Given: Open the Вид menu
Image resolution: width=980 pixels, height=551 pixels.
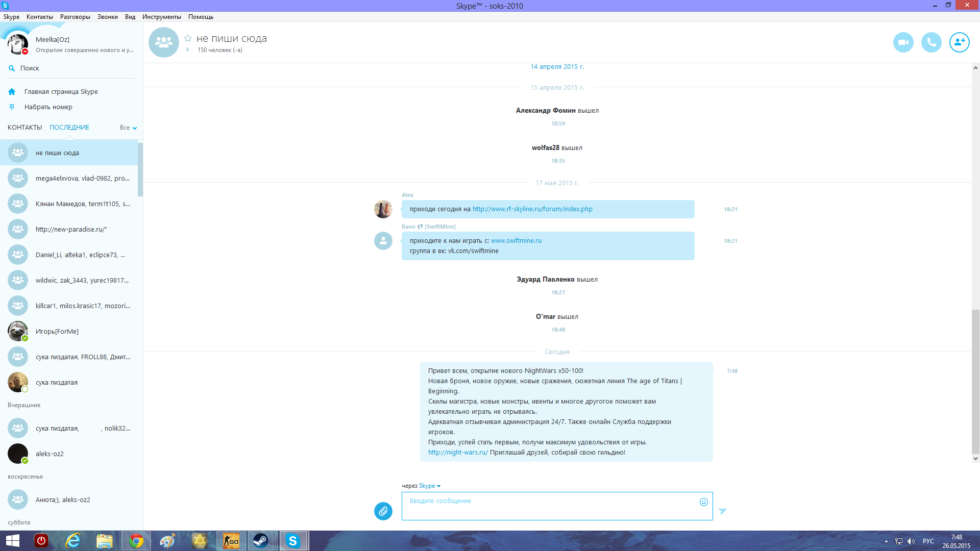Looking at the screenshot, I should click(130, 17).
